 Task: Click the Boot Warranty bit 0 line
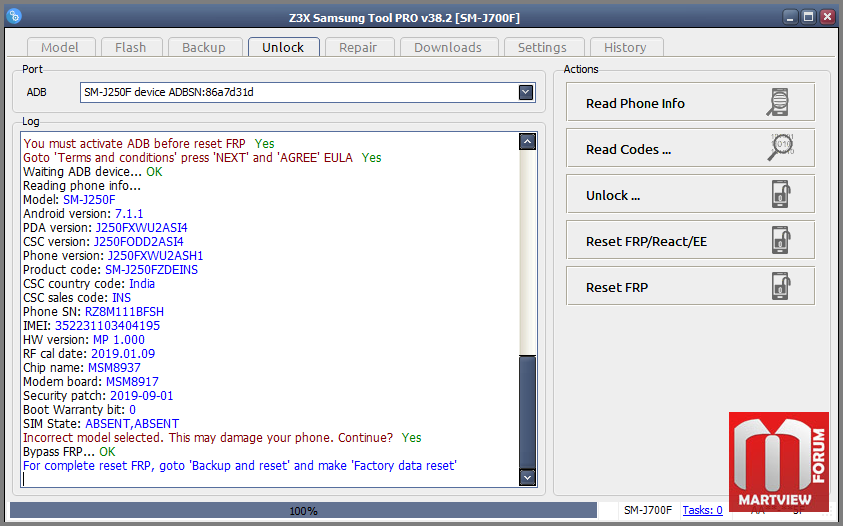click(x=80, y=409)
